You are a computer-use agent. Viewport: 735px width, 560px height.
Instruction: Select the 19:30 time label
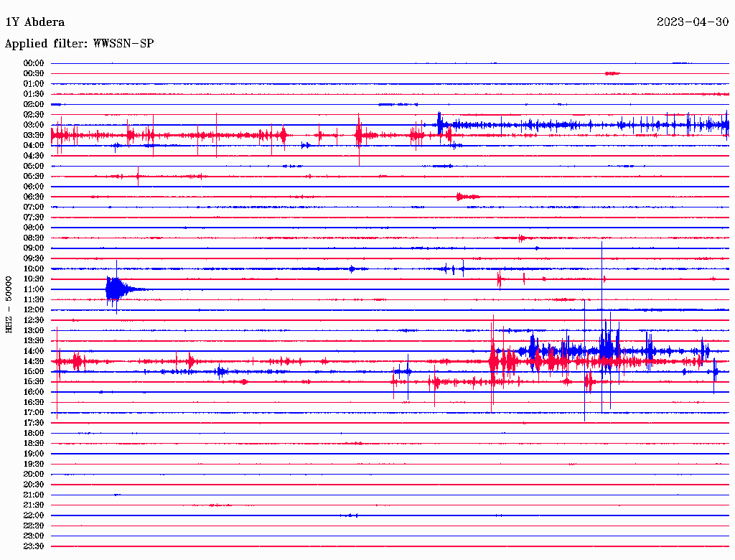34,464
